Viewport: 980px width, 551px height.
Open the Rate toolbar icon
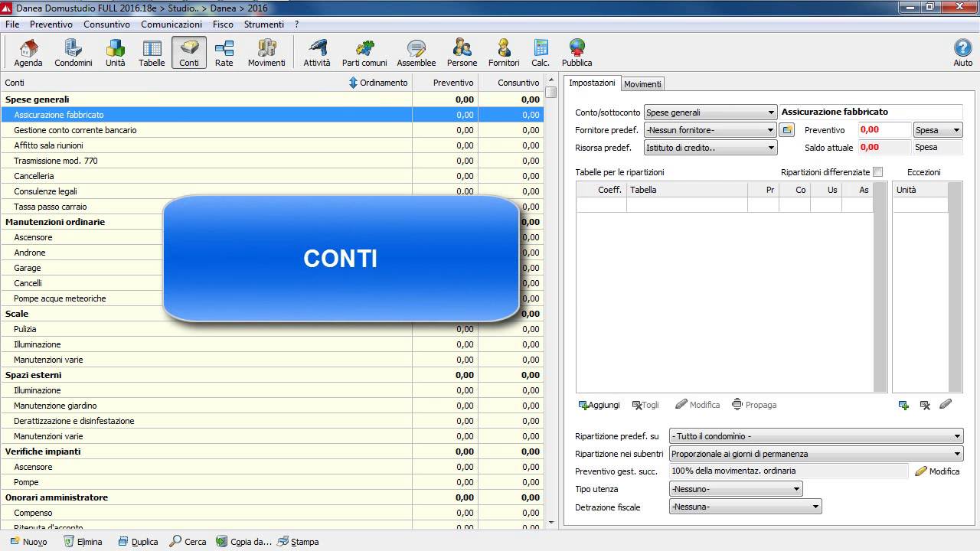click(224, 53)
